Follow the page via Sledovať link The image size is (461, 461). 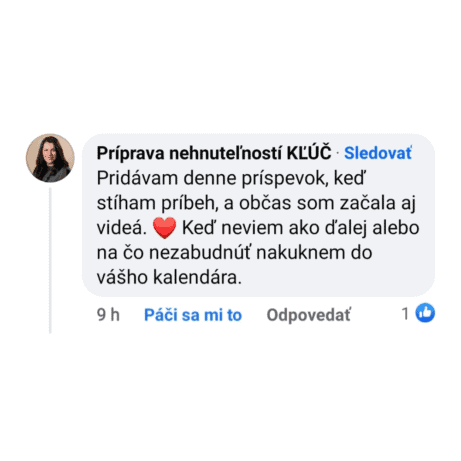[378, 153]
